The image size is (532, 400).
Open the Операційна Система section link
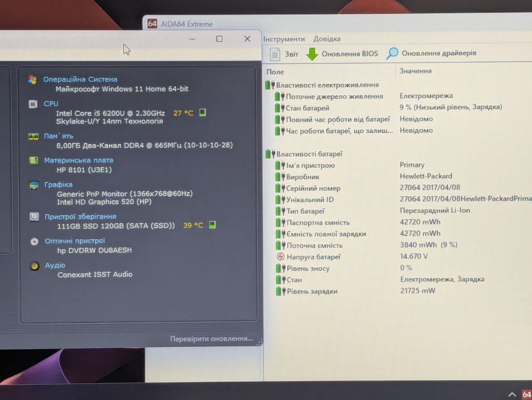[80, 79]
